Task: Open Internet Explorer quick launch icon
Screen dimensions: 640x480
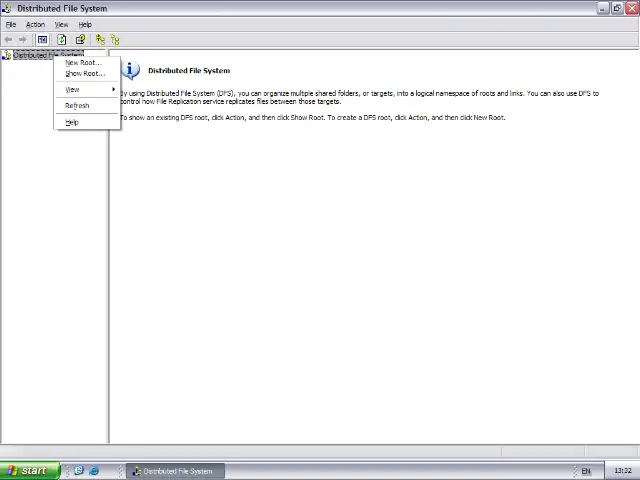Action: (94, 471)
